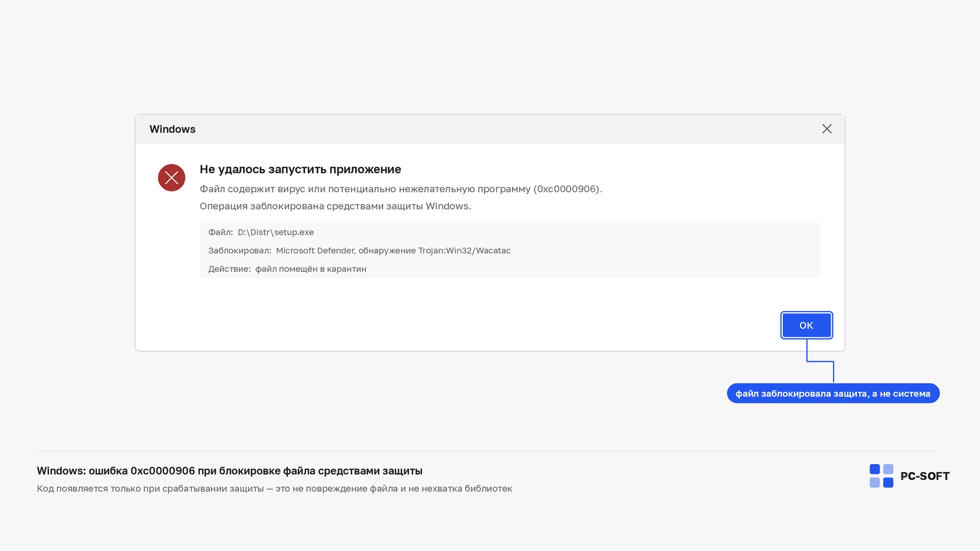Confirm the error with the OK button

(x=806, y=325)
